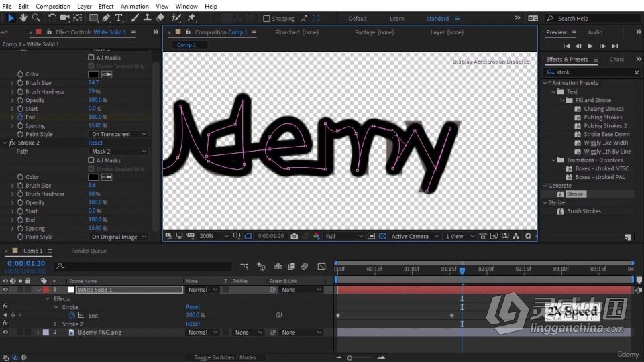This screenshot has height=362, width=644.
Task: Click the timeline zoom slider handle
Action: 350,358
